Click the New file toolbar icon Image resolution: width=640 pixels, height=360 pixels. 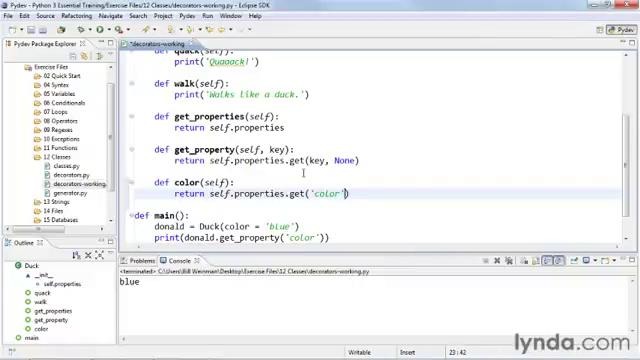(x=13, y=30)
